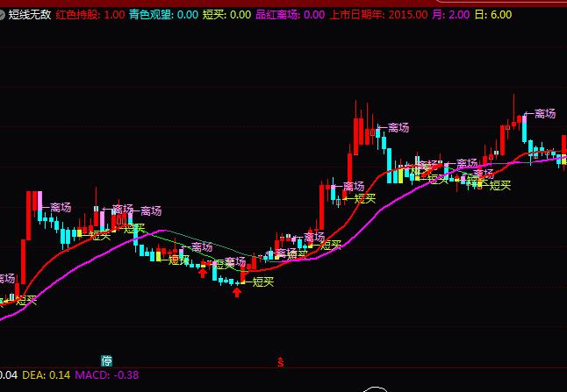Click the MACD: -0.38 label
Viewport: 567px width, 392px height.
(107, 374)
